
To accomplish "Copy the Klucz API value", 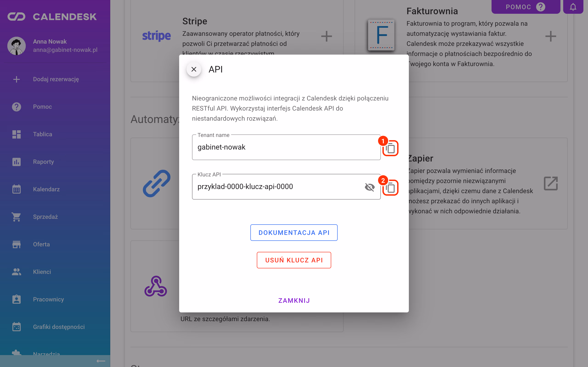I will [390, 188].
